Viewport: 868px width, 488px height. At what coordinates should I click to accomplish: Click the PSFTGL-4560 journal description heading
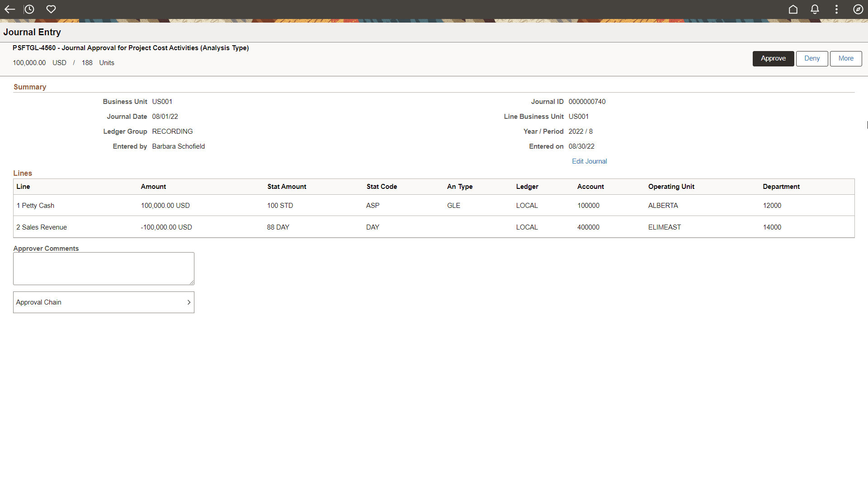131,47
